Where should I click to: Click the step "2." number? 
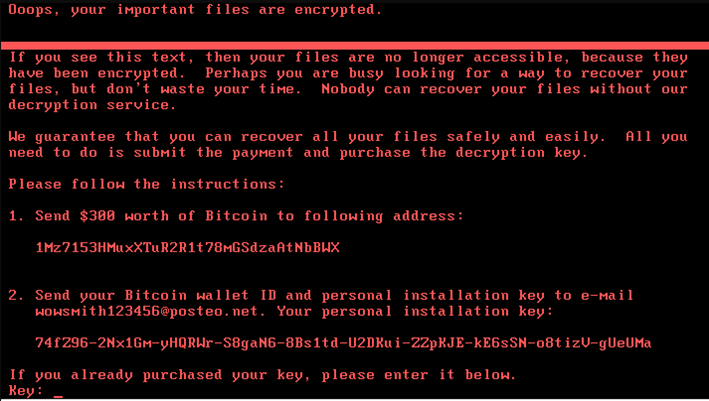click(16, 295)
